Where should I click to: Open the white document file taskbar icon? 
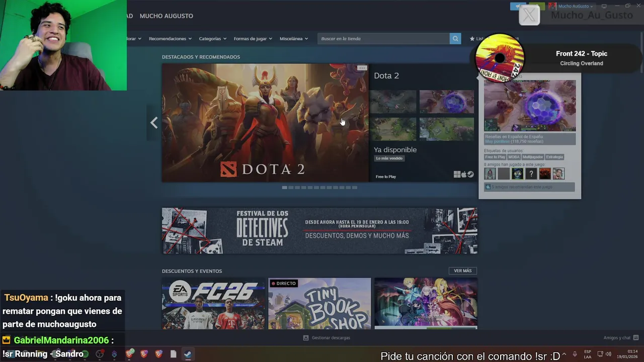click(x=173, y=354)
